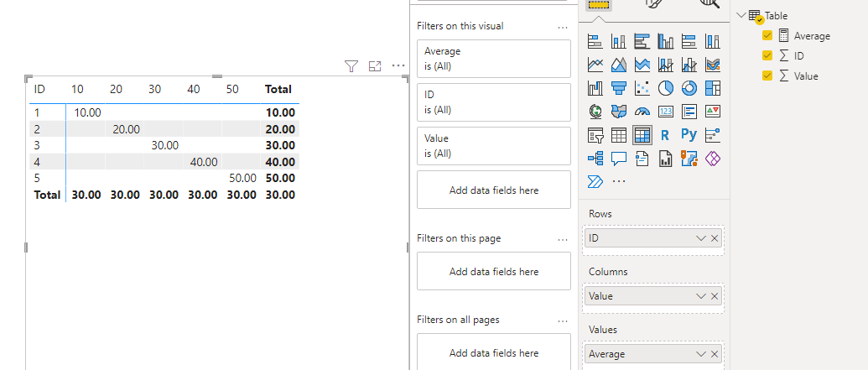Open Filters on this page options menu
The width and height of the screenshot is (868, 370).
563,239
